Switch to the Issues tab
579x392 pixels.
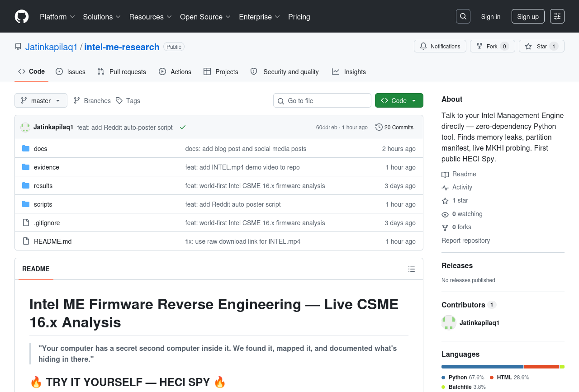click(71, 71)
